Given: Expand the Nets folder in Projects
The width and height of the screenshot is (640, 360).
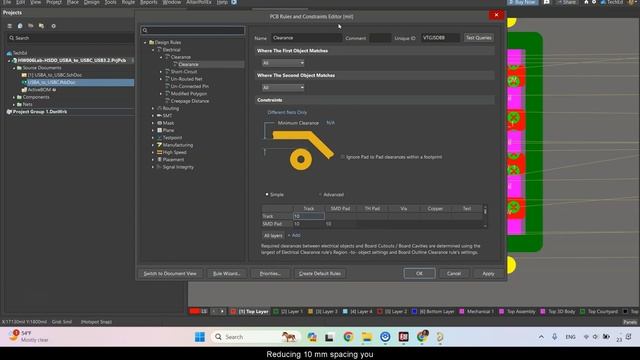Looking at the screenshot, I should [x=14, y=104].
